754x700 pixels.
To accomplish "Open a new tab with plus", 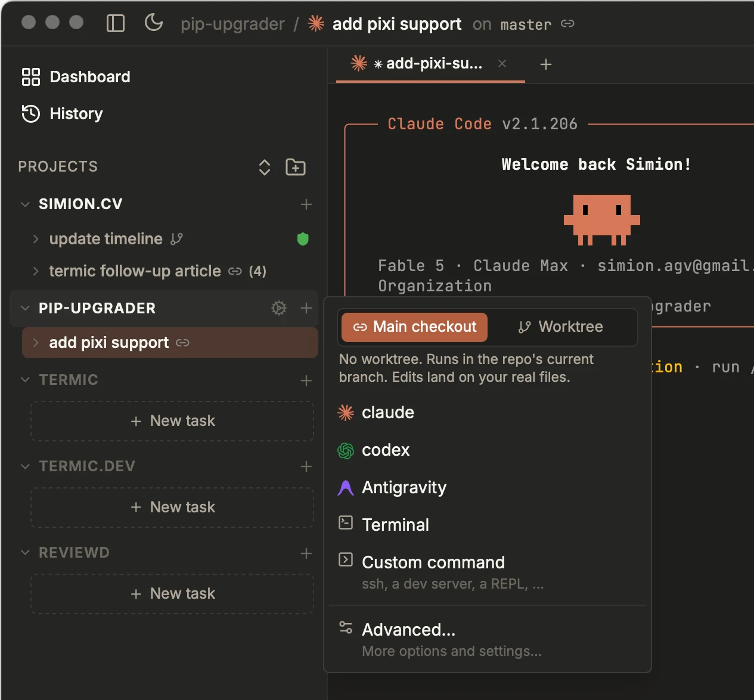I will [x=546, y=64].
